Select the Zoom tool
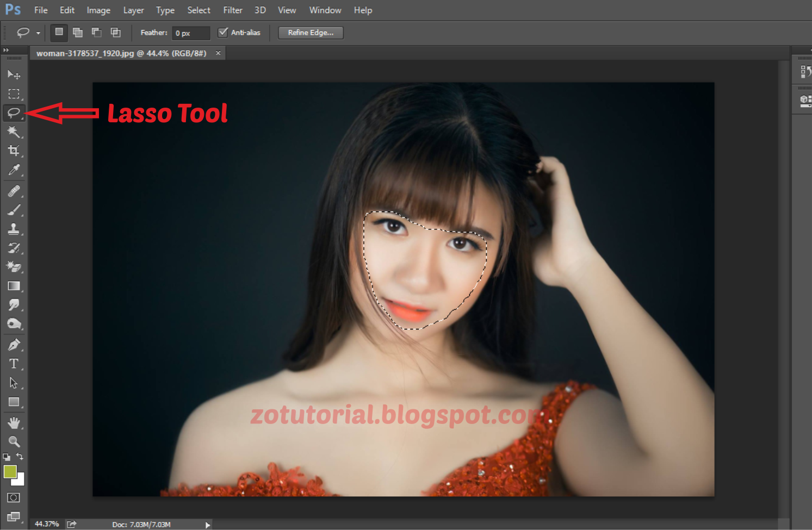This screenshot has height=530, width=812. 14,441
